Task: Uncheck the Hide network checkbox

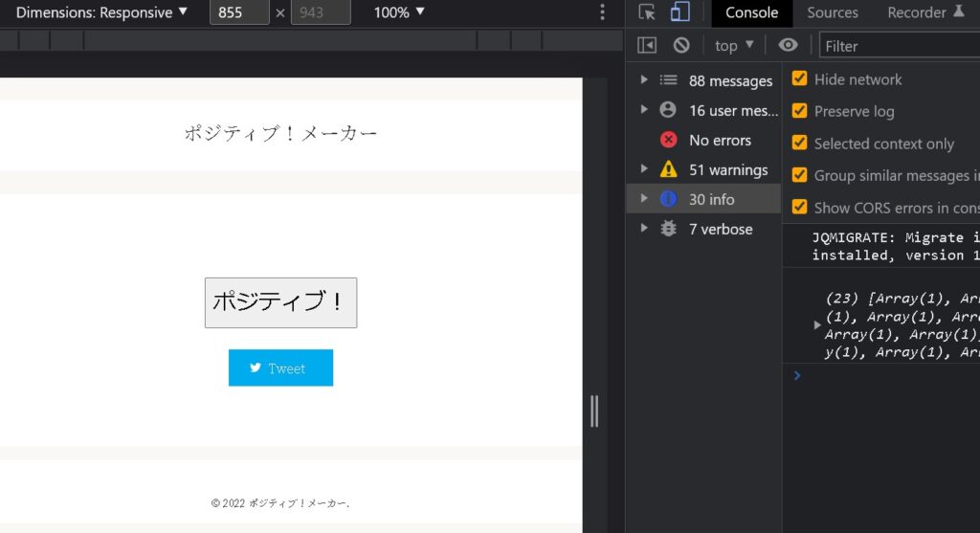Action: (800, 79)
